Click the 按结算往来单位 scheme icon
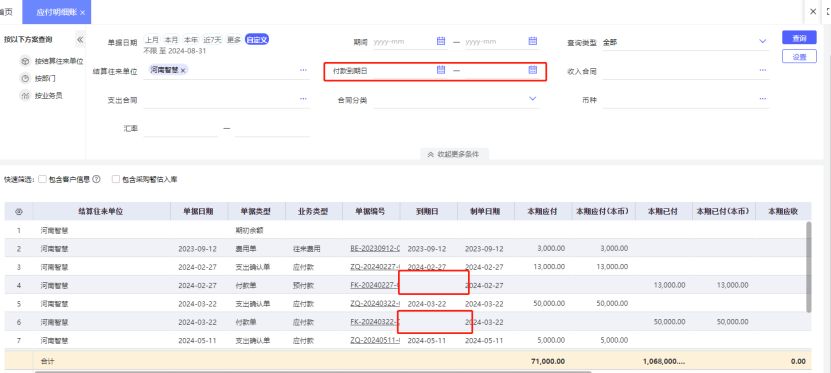The image size is (831, 373). pos(25,61)
